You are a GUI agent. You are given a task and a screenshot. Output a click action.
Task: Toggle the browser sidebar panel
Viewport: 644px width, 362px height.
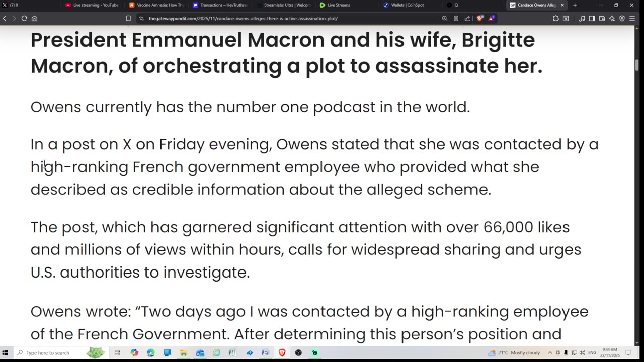tap(592, 19)
